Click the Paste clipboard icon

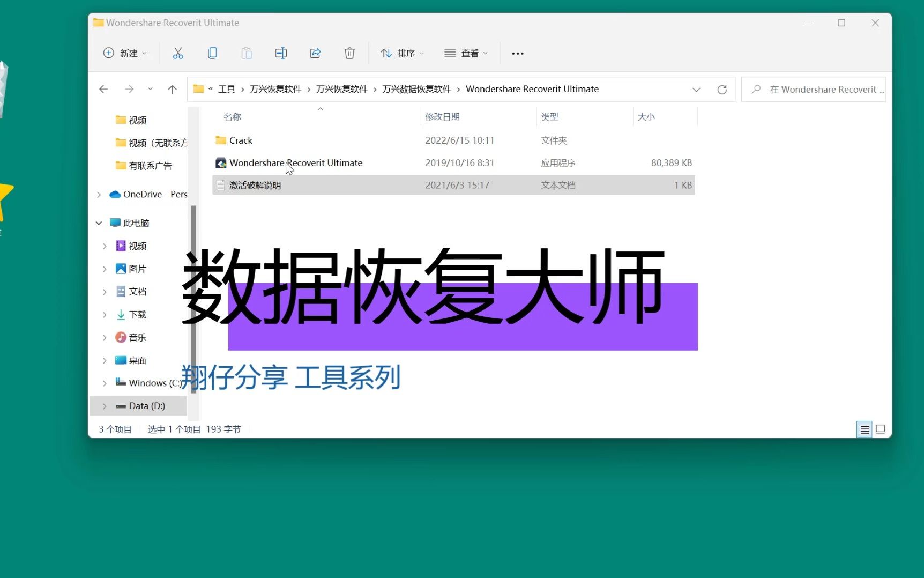click(247, 53)
